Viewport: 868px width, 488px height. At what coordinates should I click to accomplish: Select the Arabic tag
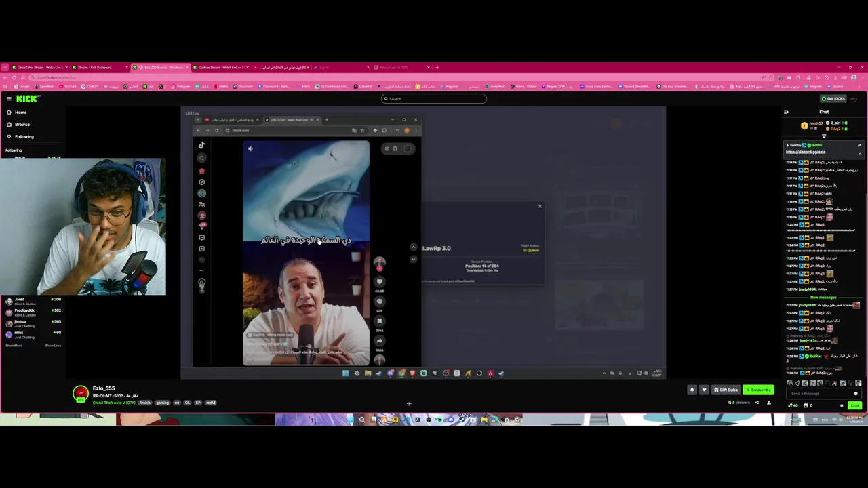pyautogui.click(x=145, y=403)
